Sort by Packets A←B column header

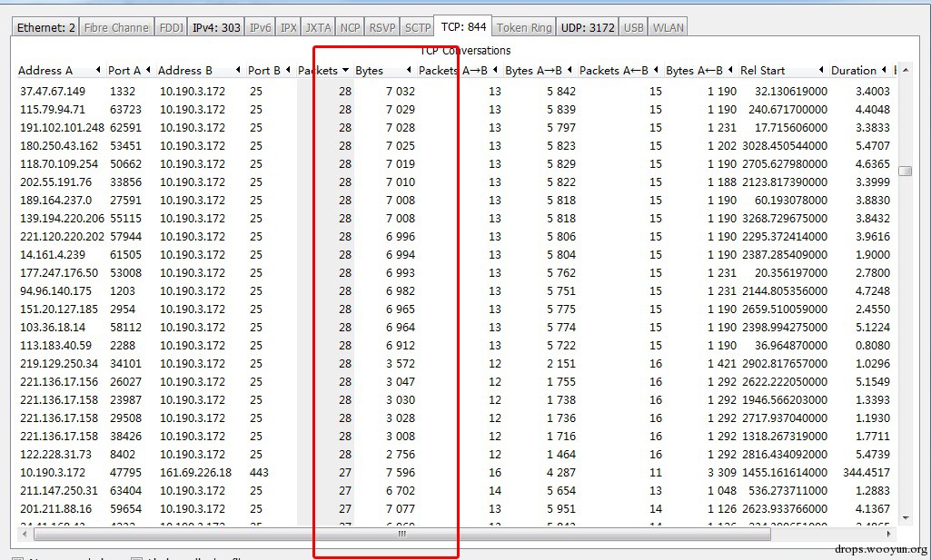(x=619, y=71)
